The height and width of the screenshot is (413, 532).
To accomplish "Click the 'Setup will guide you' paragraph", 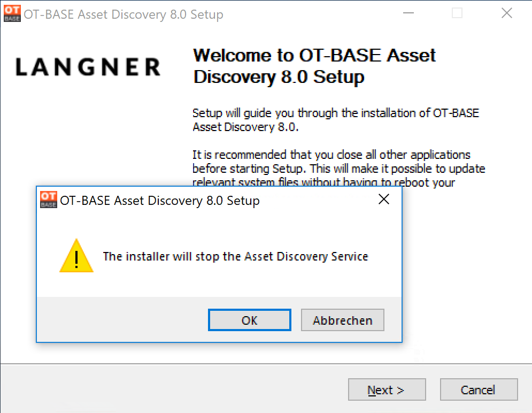I will [336, 120].
